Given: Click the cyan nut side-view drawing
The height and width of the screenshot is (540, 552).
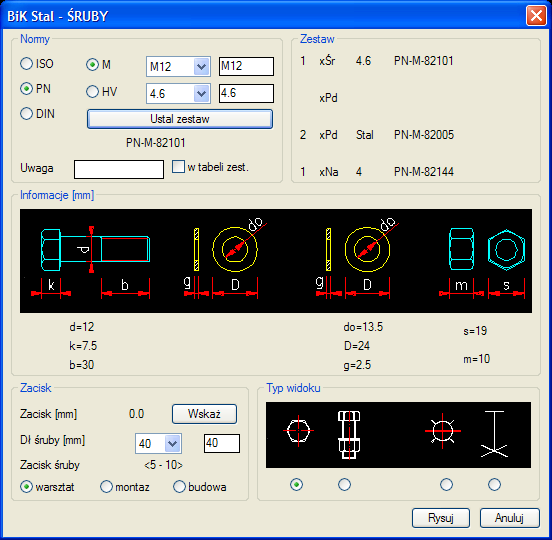Looking at the screenshot, I should click(461, 249).
